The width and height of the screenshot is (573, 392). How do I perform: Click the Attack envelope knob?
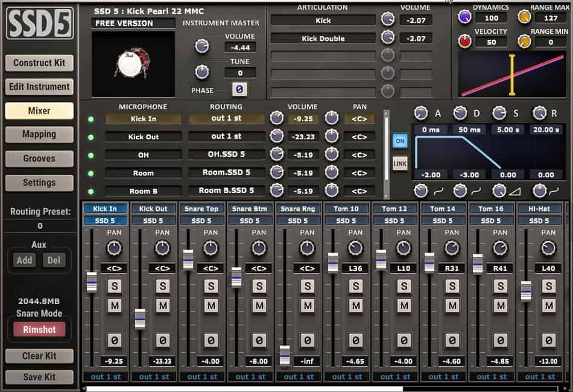coord(422,112)
